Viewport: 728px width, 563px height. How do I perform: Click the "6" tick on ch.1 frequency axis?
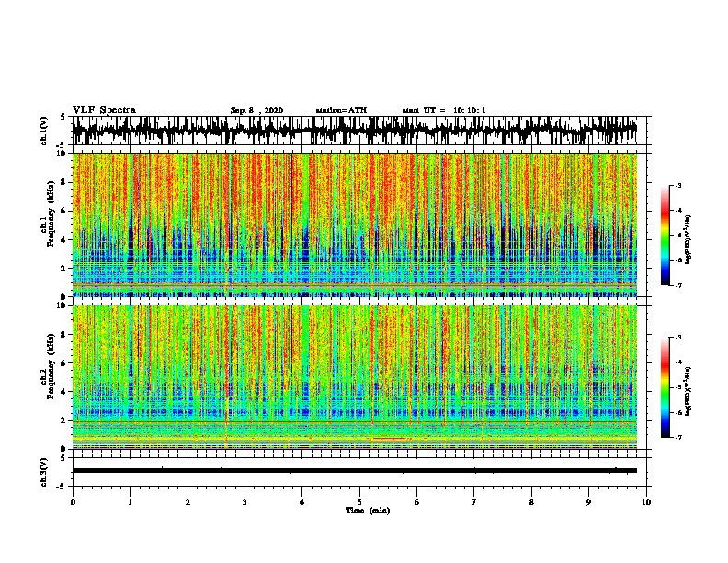click(x=65, y=211)
